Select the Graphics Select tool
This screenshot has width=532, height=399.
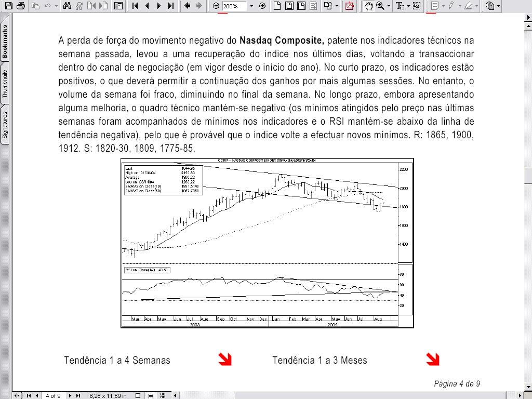[417, 5]
